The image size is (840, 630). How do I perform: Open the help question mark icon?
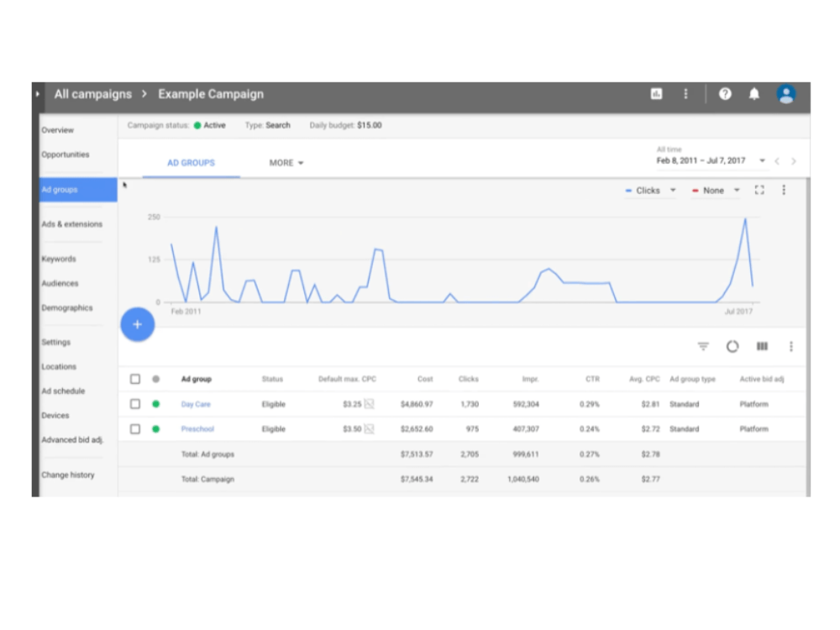pos(725,94)
